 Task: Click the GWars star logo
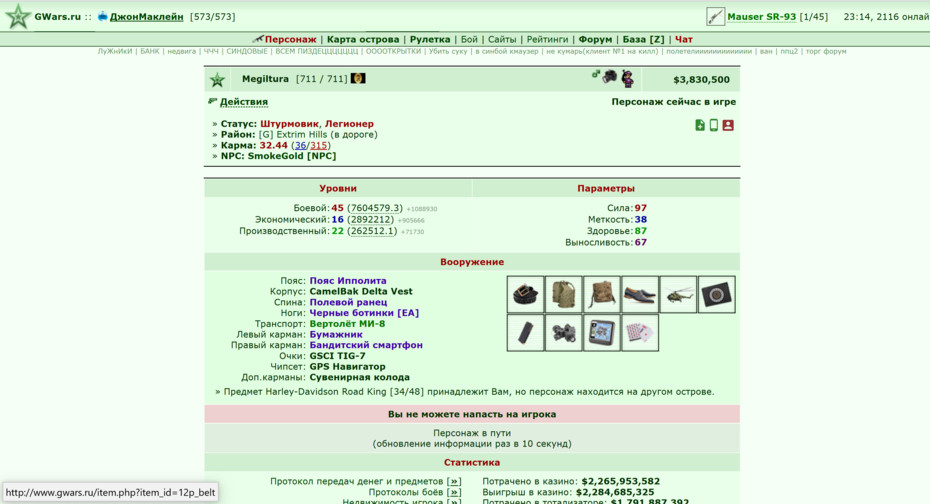(x=18, y=17)
